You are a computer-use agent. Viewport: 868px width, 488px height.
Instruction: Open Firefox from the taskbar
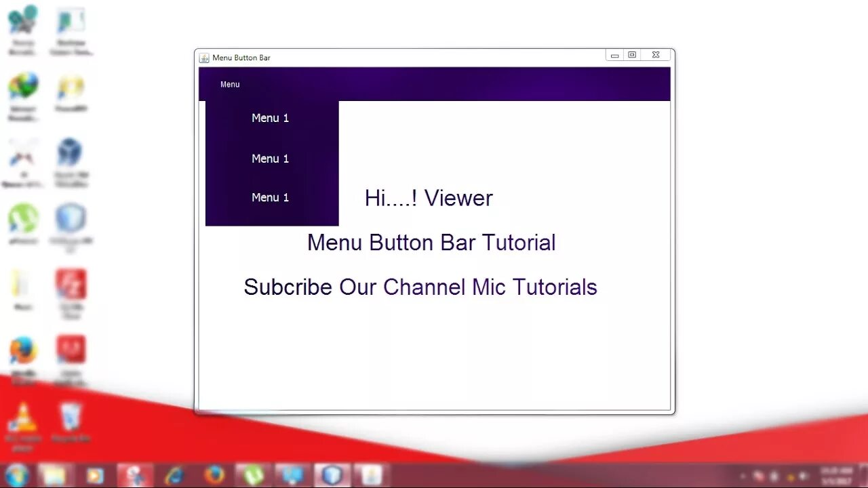pos(214,475)
